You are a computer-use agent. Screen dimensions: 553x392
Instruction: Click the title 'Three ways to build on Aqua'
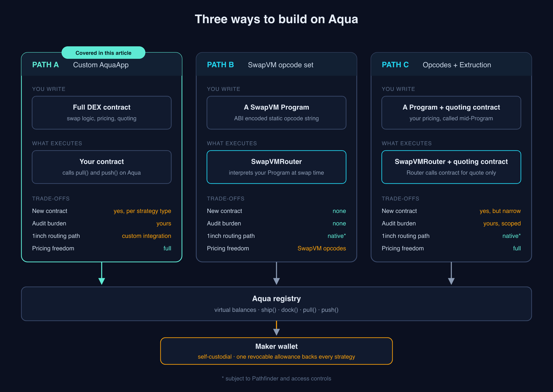pyautogui.click(x=276, y=19)
